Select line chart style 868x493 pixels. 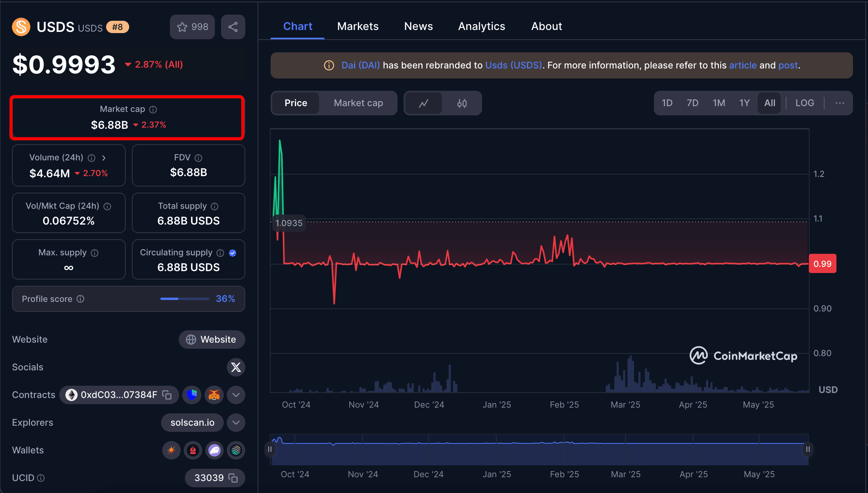coord(424,103)
